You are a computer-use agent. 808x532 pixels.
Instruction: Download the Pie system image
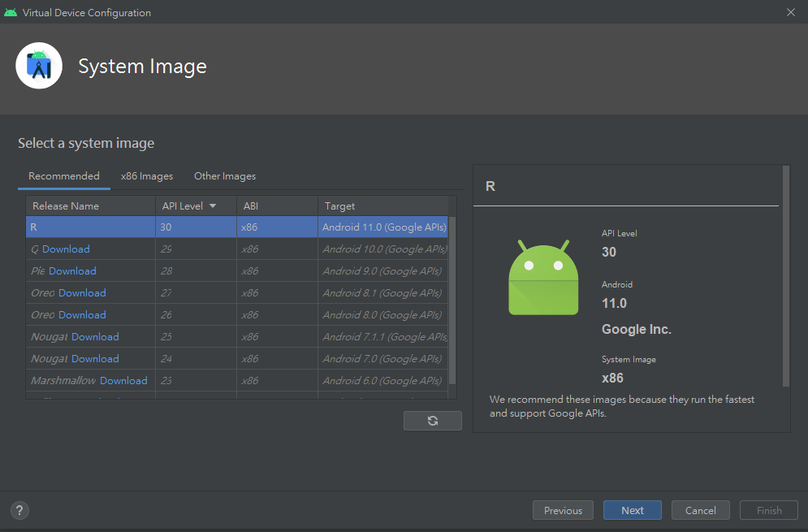72,270
